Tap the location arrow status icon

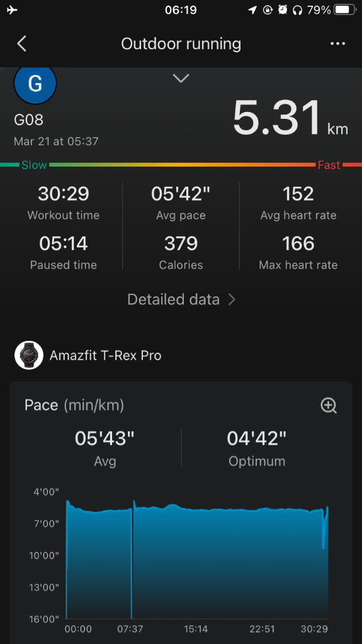(252, 10)
